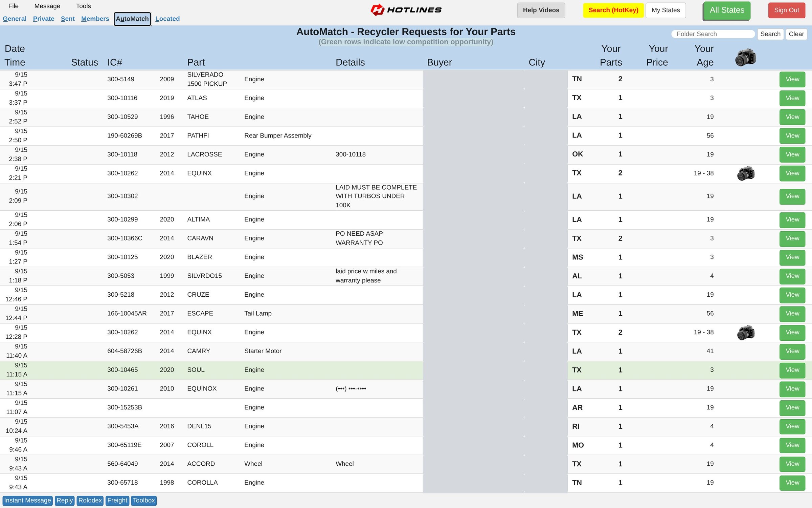Click the Your Price column header
Screen dimensions: 812x508
pyautogui.click(x=657, y=56)
